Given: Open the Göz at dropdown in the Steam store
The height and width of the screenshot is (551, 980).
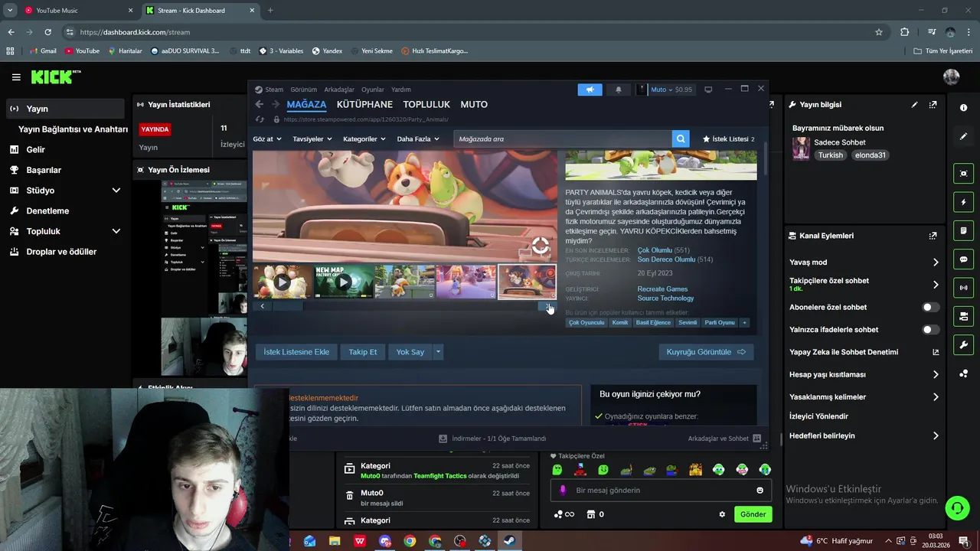Looking at the screenshot, I should [267, 139].
